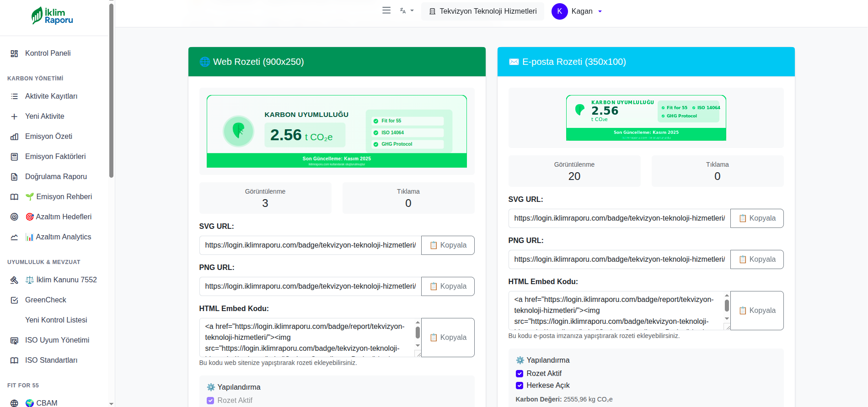Toggle Web Rozeti Rozet Aktif checkbox
Viewport: 868px width, 407px height.
(x=210, y=401)
